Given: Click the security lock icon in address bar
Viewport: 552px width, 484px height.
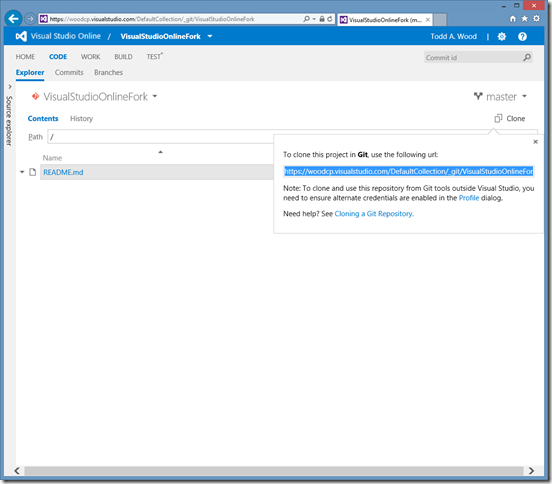Looking at the screenshot, I should point(322,19).
